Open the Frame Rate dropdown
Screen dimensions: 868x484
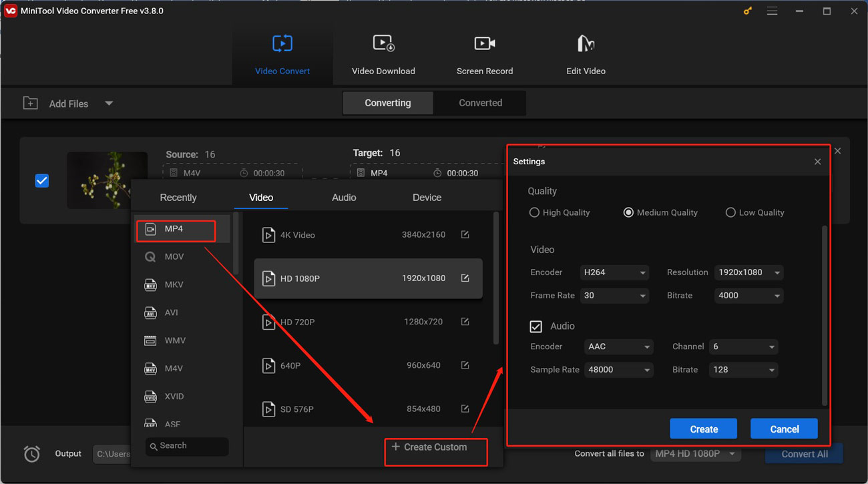(614, 296)
